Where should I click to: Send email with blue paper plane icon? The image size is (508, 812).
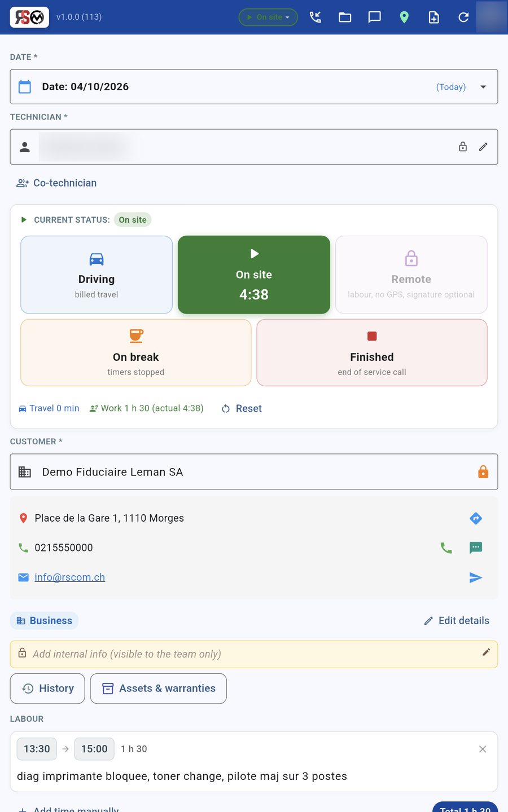tap(476, 577)
